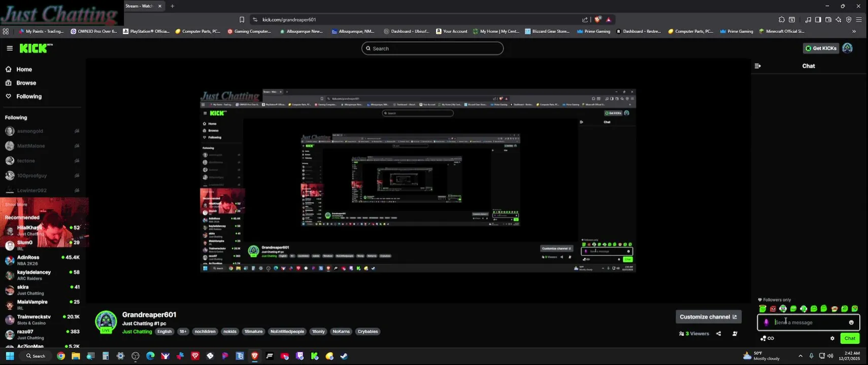
Task: Click the Windows Start button
Action: click(x=10, y=356)
